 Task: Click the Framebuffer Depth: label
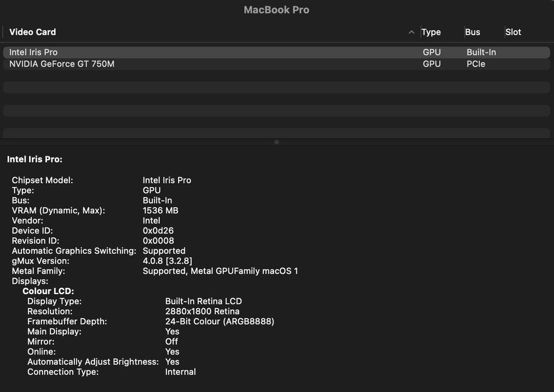tap(67, 321)
